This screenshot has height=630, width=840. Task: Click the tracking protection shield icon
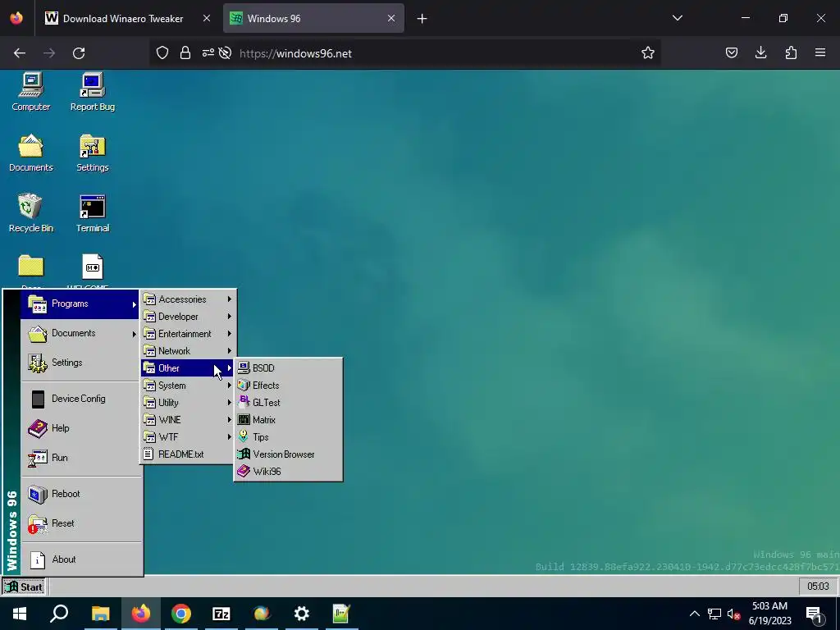coord(162,52)
